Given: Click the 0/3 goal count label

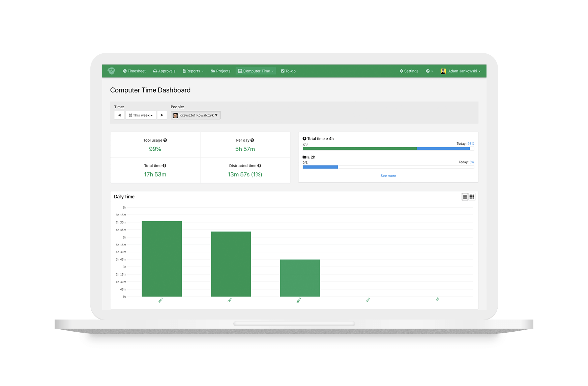Looking at the screenshot, I should point(305,163).
